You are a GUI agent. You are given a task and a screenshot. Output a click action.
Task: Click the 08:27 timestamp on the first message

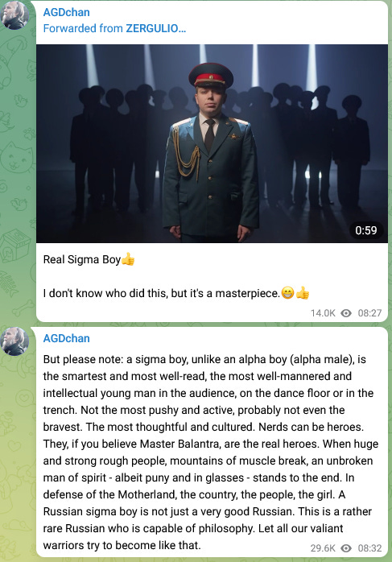tap(369, 313)
